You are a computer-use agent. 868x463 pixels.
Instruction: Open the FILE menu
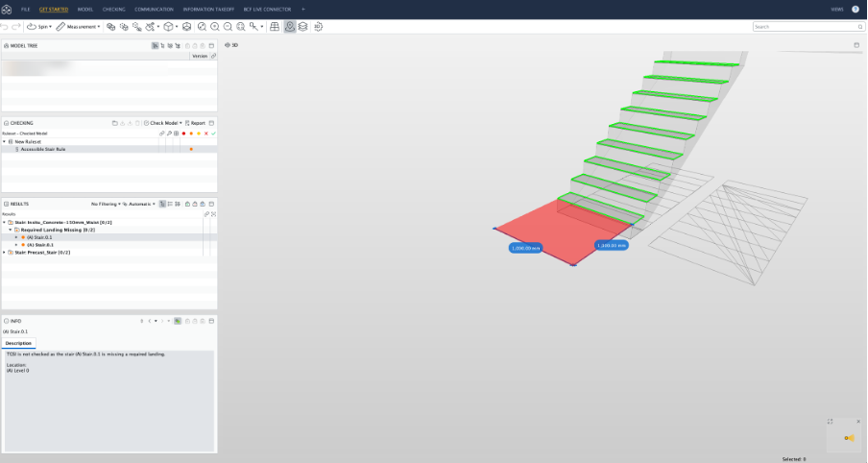coord(26,10)
